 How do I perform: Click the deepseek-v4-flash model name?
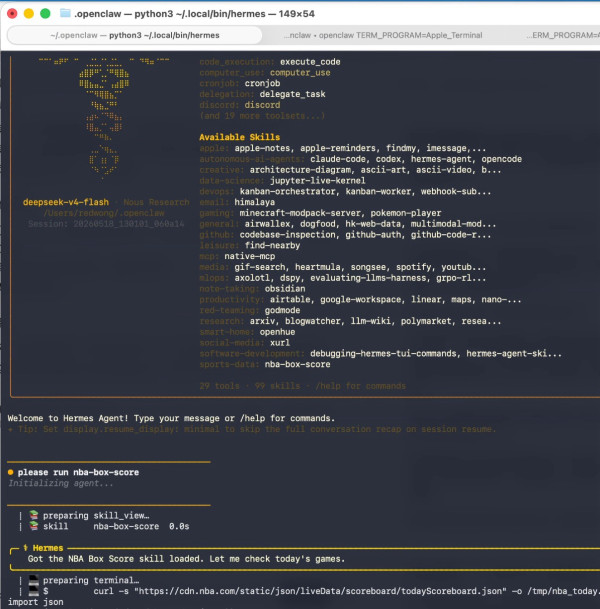(x=66, y=202)
